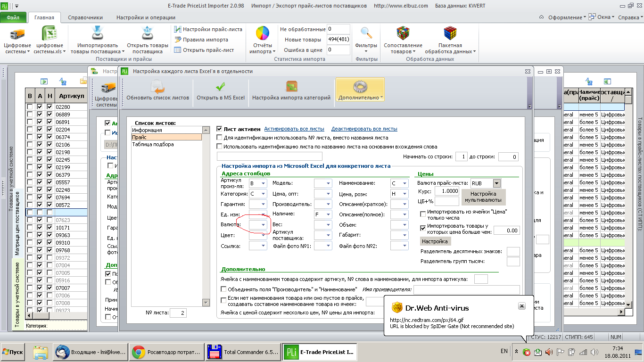The width and height of the screenshot is (644, 362).
Task: Click the Деактивировать все листы link
Action: click(x=364, y=129)
